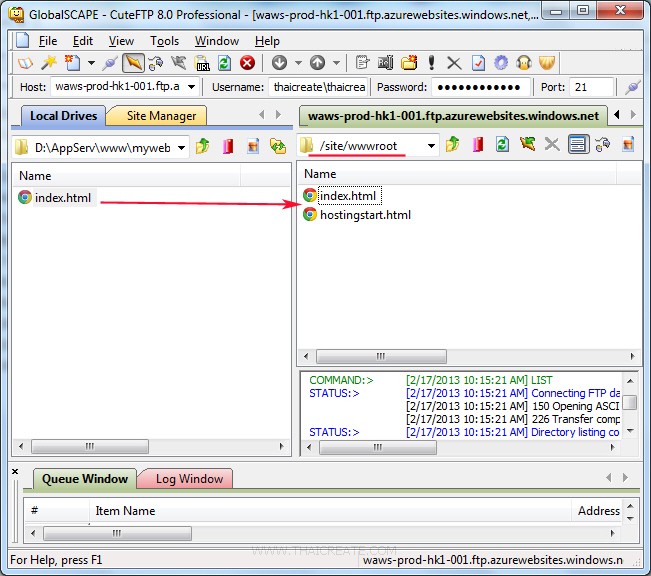Open Global Options gear icon
651x576 pixels.
click(501, 63)
